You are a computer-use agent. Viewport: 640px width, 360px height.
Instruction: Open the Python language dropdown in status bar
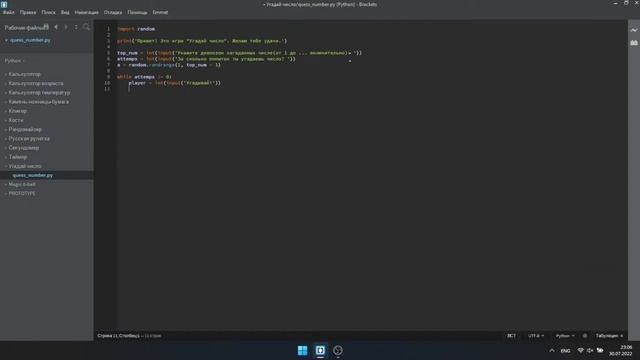(565, 336)
